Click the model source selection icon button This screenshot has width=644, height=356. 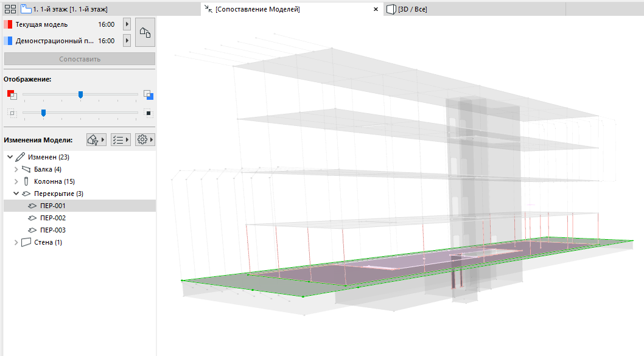coord(145,32)
